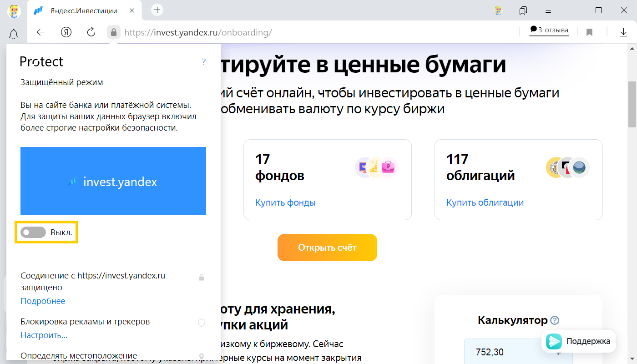Click the bond issuer icons in 117 облигаций card
The width and height of the screenshot is (637, 364).
568,167
